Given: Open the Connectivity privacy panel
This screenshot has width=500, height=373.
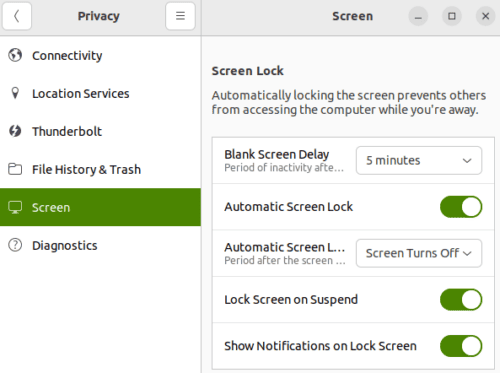Looking at the screenshot, I should [x=100, y=55].
